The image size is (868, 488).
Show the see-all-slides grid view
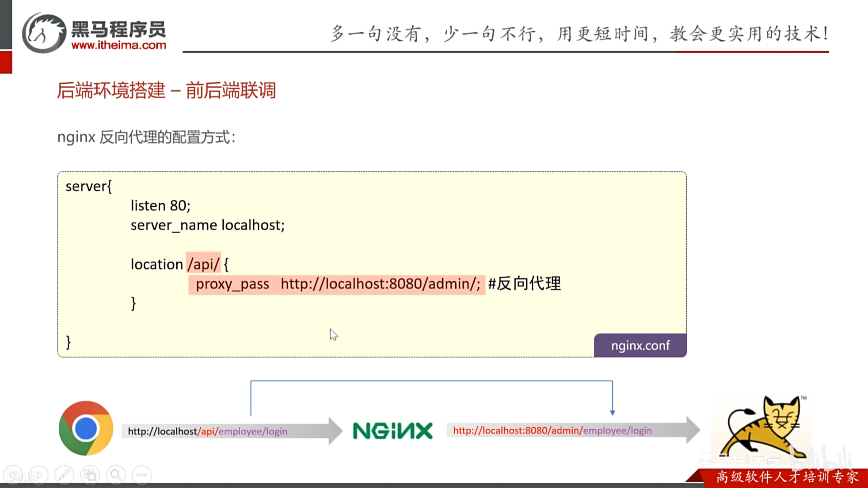pyautogui.click(x=90, y=475)
